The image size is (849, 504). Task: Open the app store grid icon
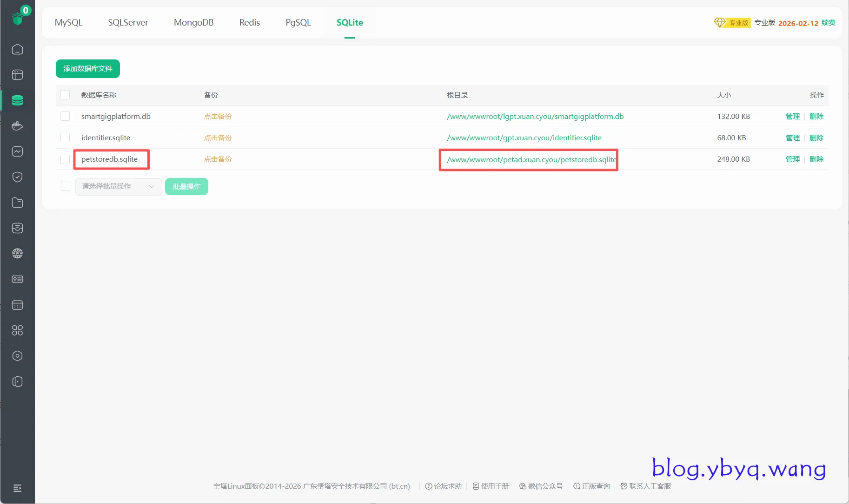[17, 330]
